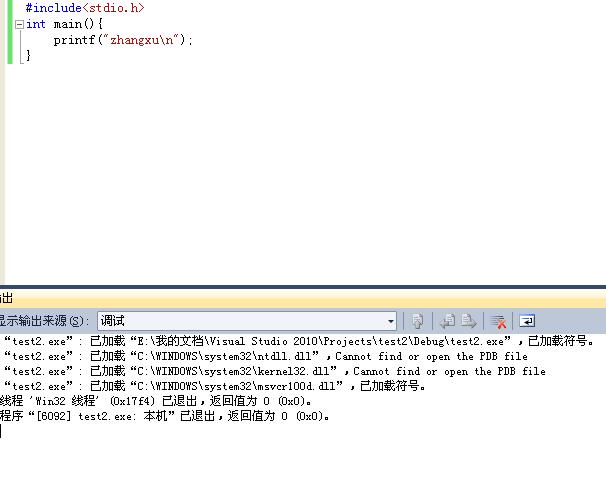
Task: Select the ntdll.dll output line
Action: (265, 356)
